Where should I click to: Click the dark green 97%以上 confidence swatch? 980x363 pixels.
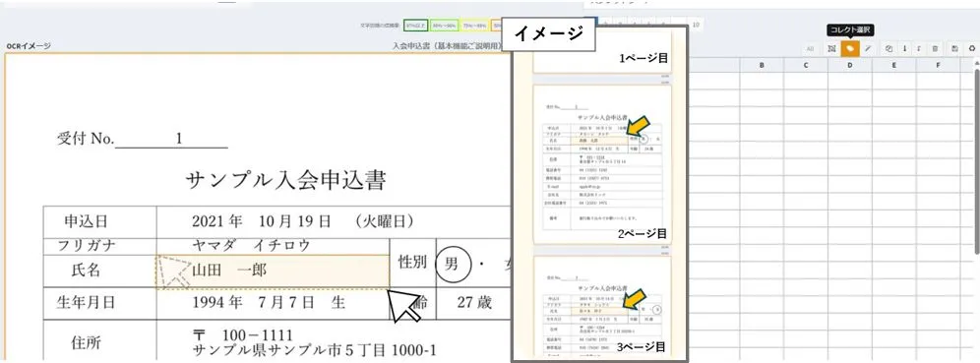(414, 26)
